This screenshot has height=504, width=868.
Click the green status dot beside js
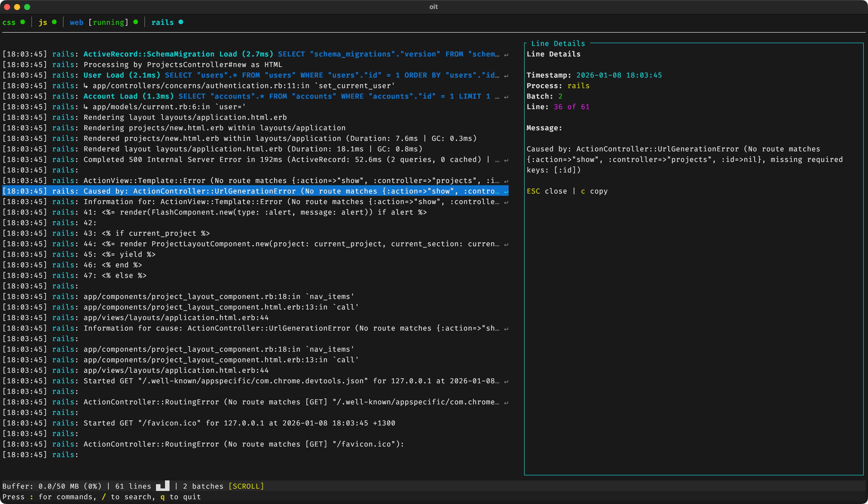[54, 22]
